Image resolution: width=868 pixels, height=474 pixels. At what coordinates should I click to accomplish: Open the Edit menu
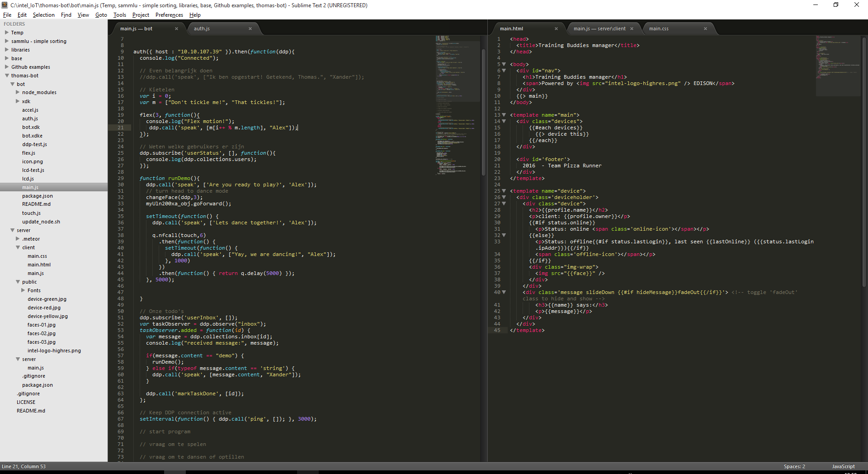[22, 15]
